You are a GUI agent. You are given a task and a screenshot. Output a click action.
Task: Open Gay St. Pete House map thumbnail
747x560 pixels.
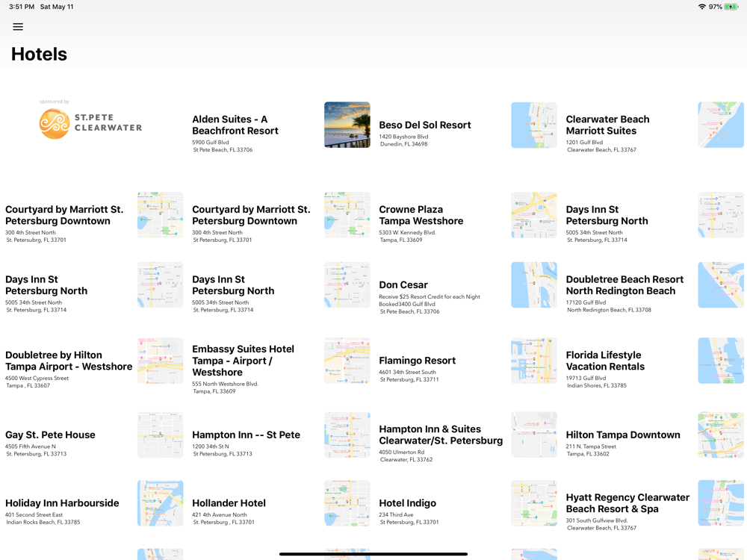coord(160,435)
